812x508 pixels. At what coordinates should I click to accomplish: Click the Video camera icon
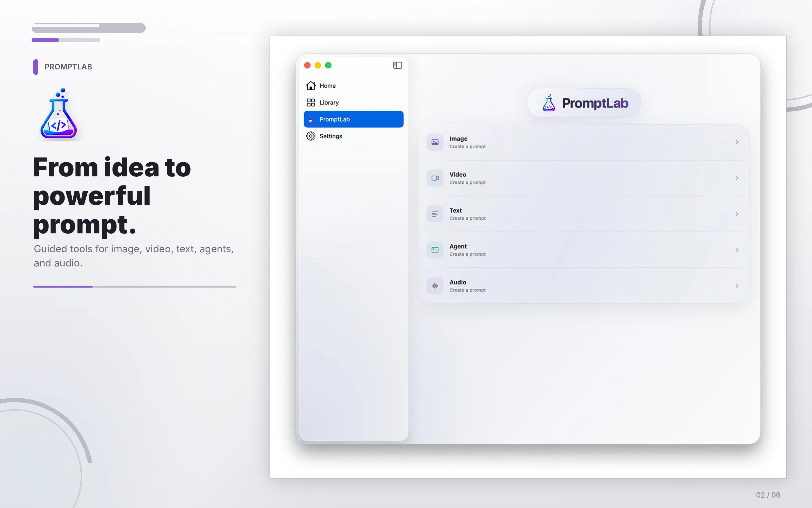pos(435,178)
